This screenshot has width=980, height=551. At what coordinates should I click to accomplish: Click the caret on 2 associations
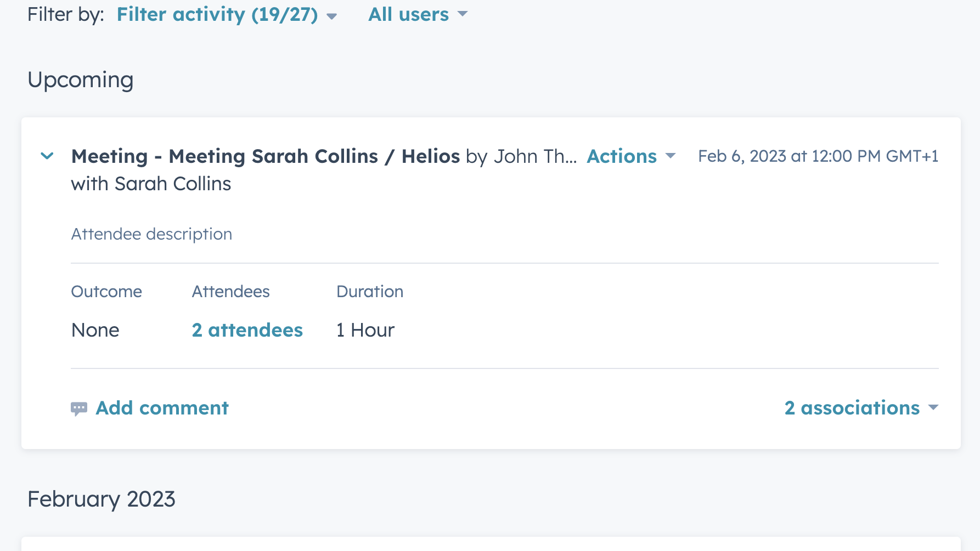pyautogui.click(x=933, y=408)
